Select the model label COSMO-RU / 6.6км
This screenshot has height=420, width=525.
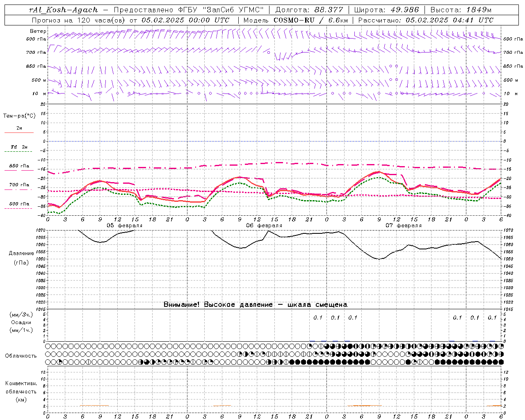coord(312,20)
